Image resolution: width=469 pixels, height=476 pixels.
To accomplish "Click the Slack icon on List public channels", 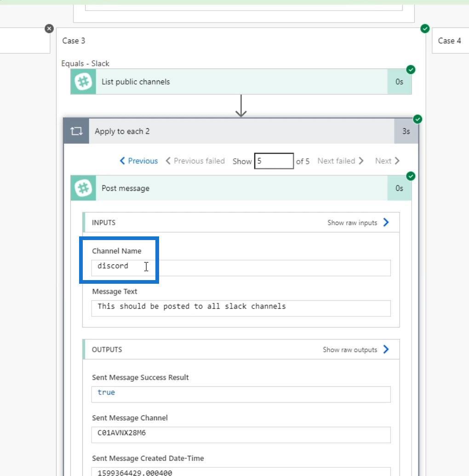I will tap(83, 82).
